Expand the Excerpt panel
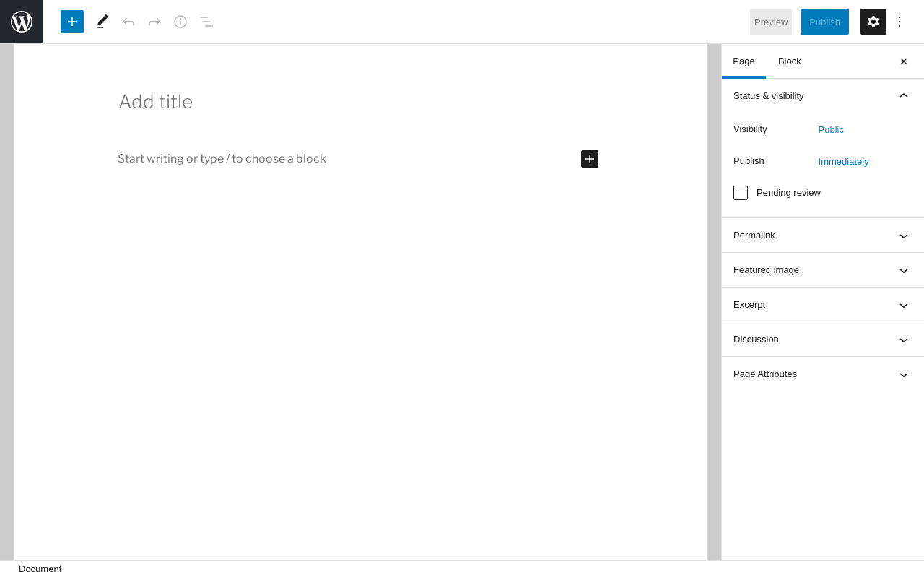Image resolution: width=924 pixels, height=578 pixels. 823,305
